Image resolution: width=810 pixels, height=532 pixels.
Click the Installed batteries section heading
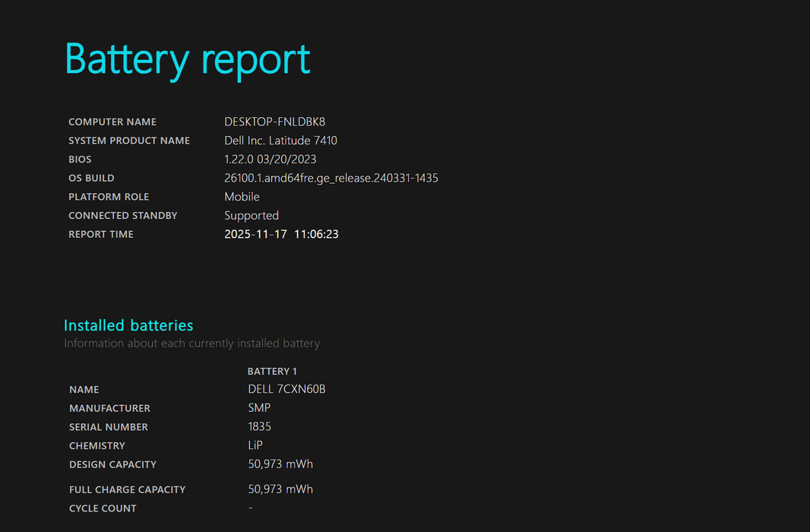128,325
